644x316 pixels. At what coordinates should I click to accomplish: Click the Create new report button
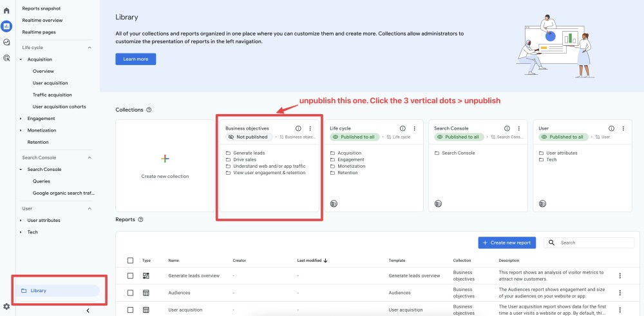point(507,242)
